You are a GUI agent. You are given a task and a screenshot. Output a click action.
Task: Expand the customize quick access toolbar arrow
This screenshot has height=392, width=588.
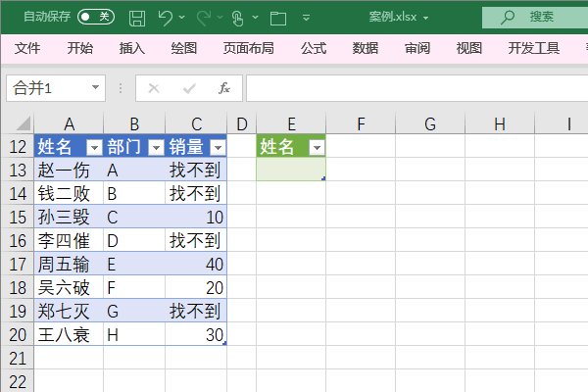306,18
